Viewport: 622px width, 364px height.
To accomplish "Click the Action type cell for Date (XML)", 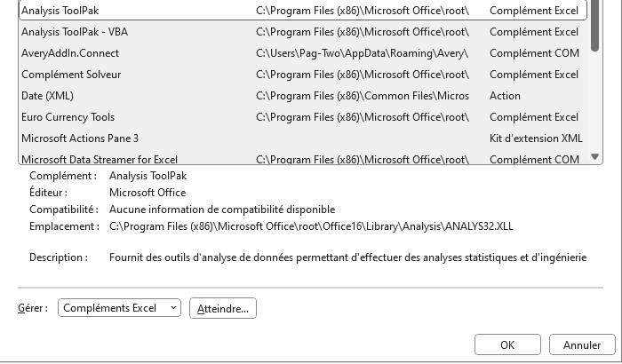I will click(x=505, y=96).
